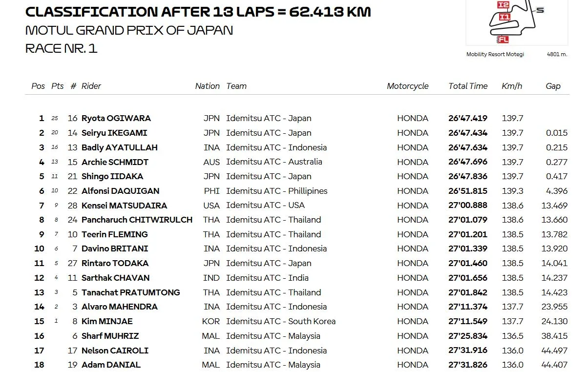Click the Motul Grand Prix of Japan title

click(x=129, y=30)
